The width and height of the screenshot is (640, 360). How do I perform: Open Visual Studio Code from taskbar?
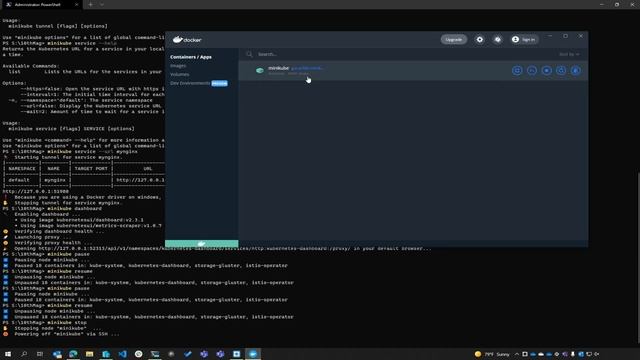(122, 354)
